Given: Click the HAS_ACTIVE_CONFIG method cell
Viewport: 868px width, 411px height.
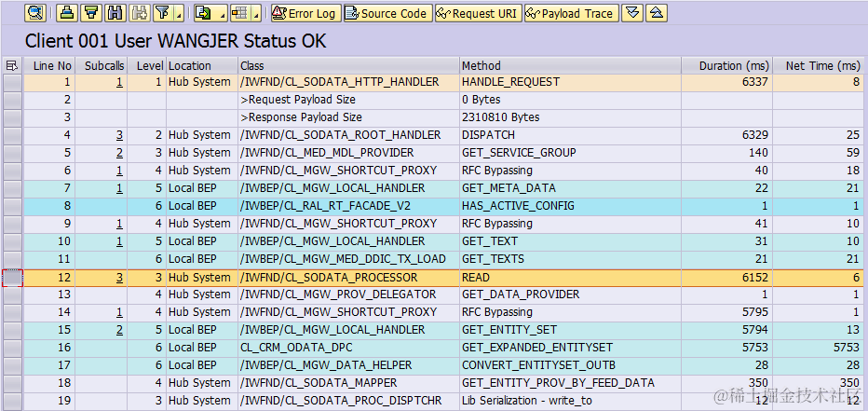Looking at the screenshot, I should (570, 207).
